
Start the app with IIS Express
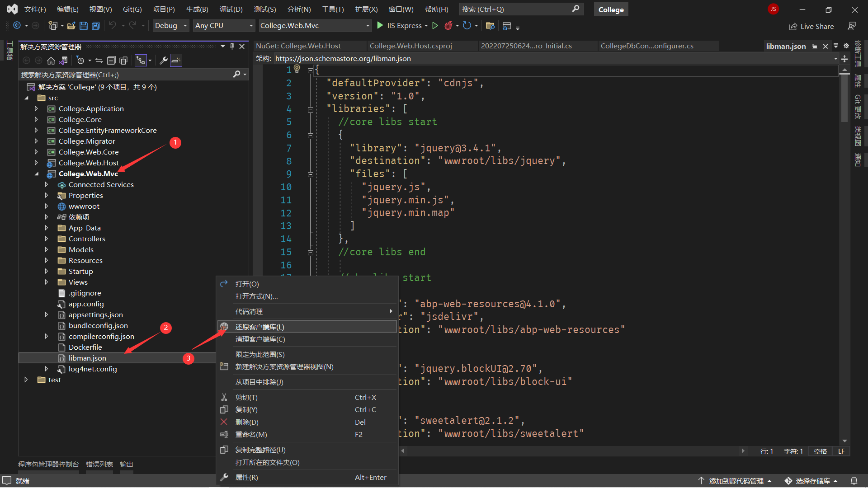tap(401, 26)
